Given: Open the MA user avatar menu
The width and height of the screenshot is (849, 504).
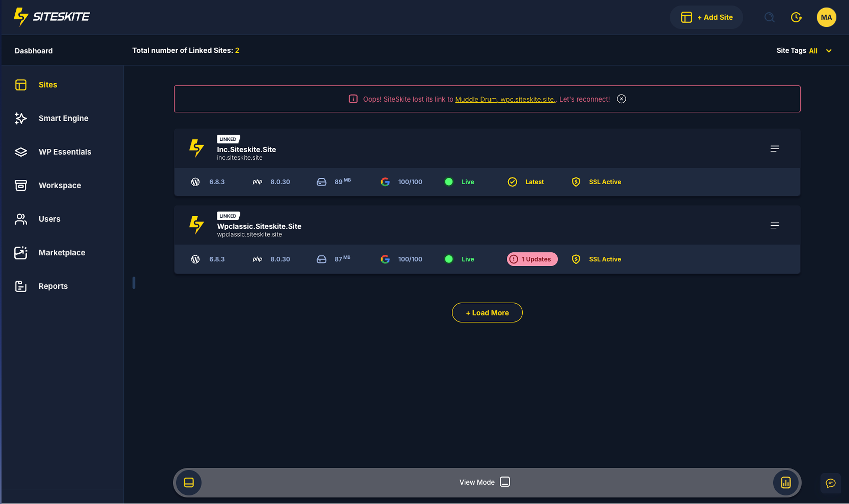Looking at the screenshot, I should point(826,17).
